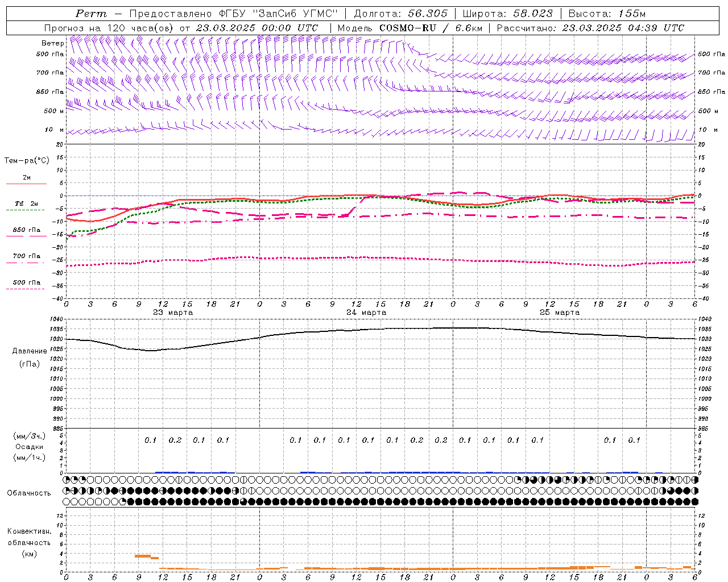Screen dimensions: 728x582
Task: Click the "Осадки" precipitation label
Action: (30, 447)
